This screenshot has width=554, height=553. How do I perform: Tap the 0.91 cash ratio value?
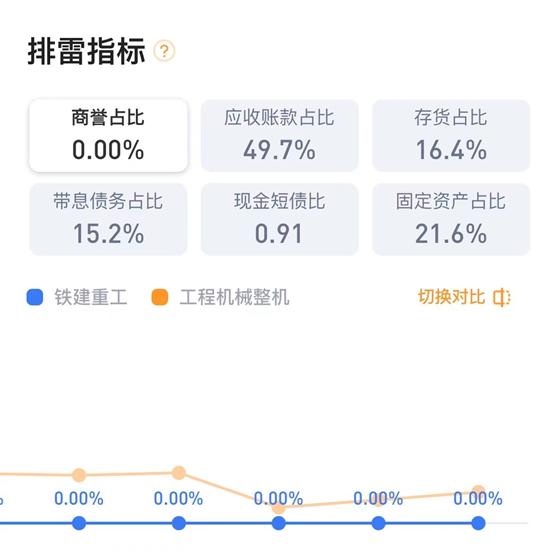click(x=279, y=234)
